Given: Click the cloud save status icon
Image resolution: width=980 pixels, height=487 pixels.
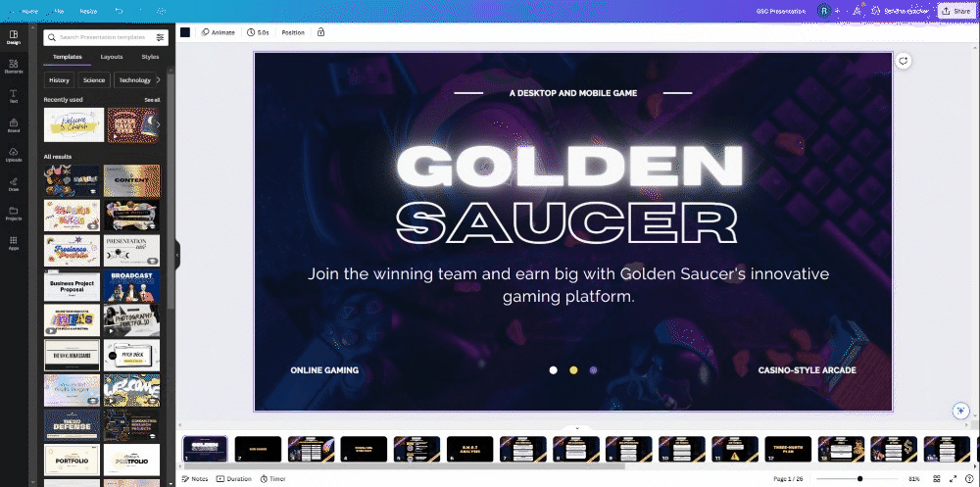Looking at the screenshot, I should click(x=162, y=11).
